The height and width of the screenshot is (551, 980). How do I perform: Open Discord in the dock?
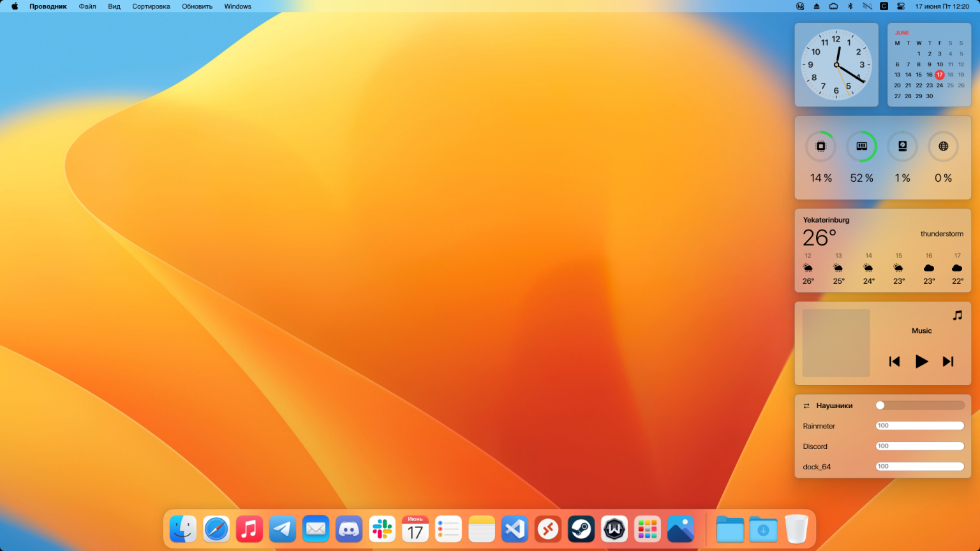click(x=349, y=529)
